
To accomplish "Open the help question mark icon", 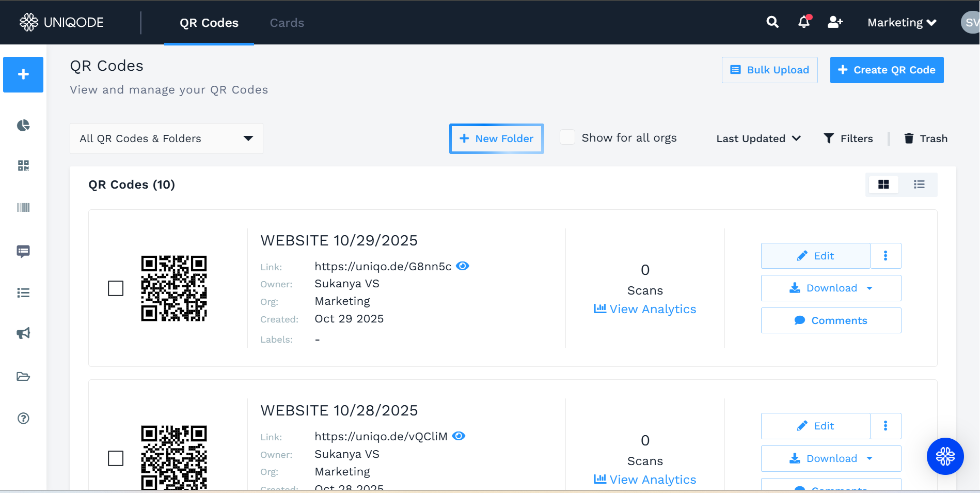I will [x=23, y=419].
